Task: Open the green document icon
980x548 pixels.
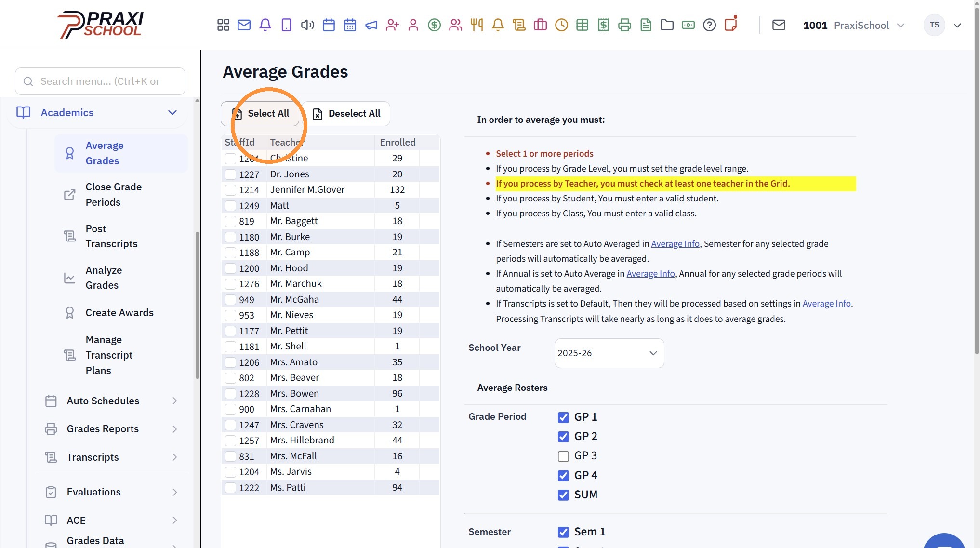Action: tap(646, 25)
